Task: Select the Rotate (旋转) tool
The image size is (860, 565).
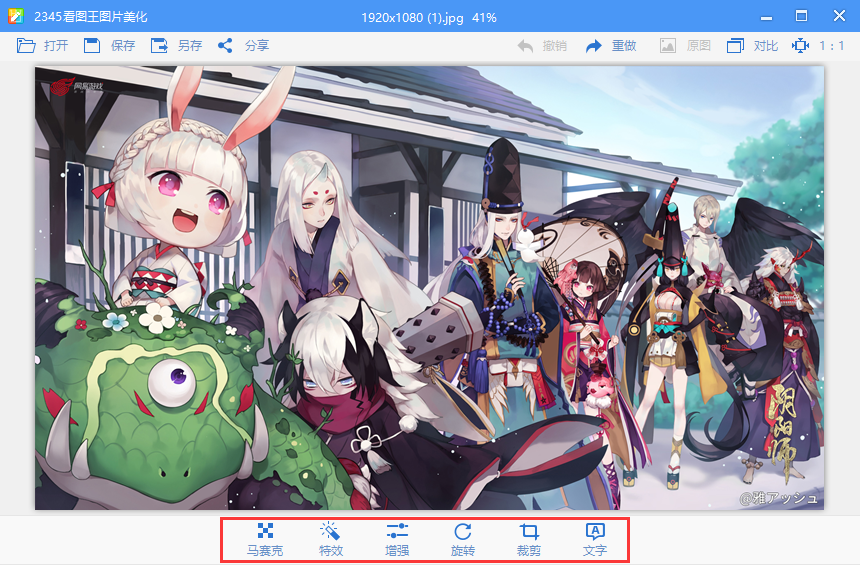Action: tap(463, 539)
